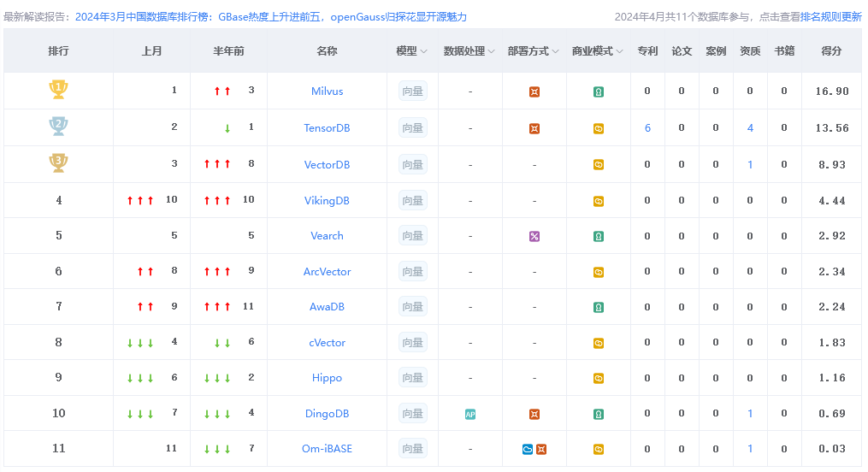The height and width of the screenshot is (472, 868).
Task: Open the VikingDB database link
Action: click(x=328, y=200)
